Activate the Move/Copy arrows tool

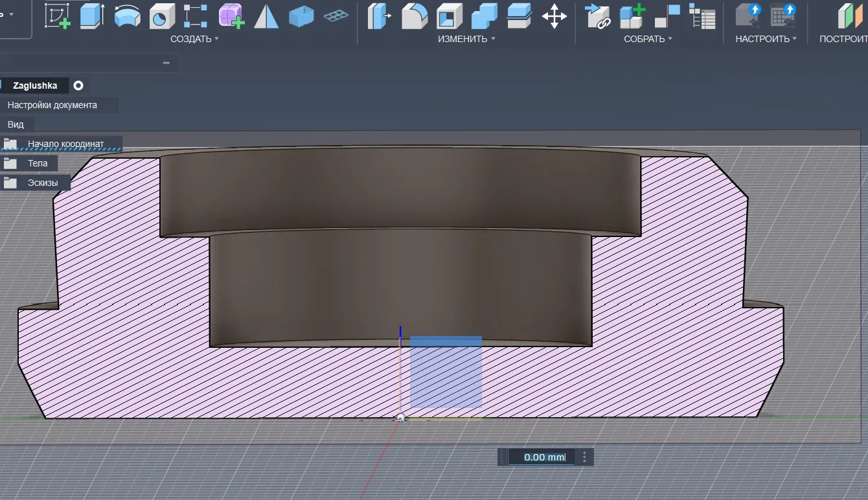click(554, 16)
